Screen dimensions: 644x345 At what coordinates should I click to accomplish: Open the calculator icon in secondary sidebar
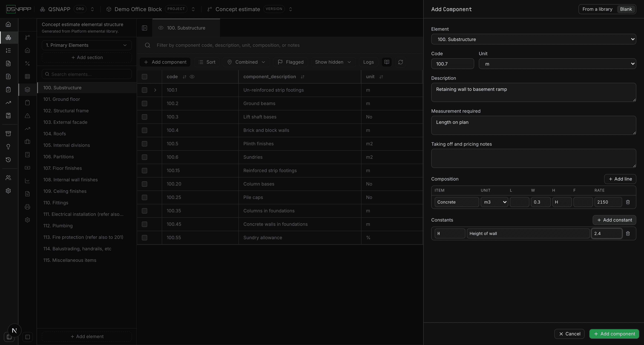(x=27, y=155)
